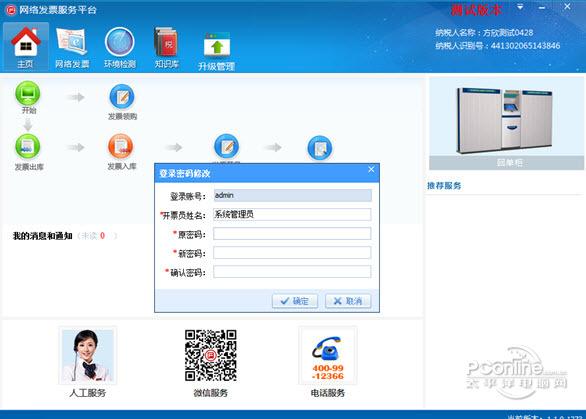586x419 pixels.
Task: Click the 我的消息和通知 heading
Action: click(x=43, y=236)
